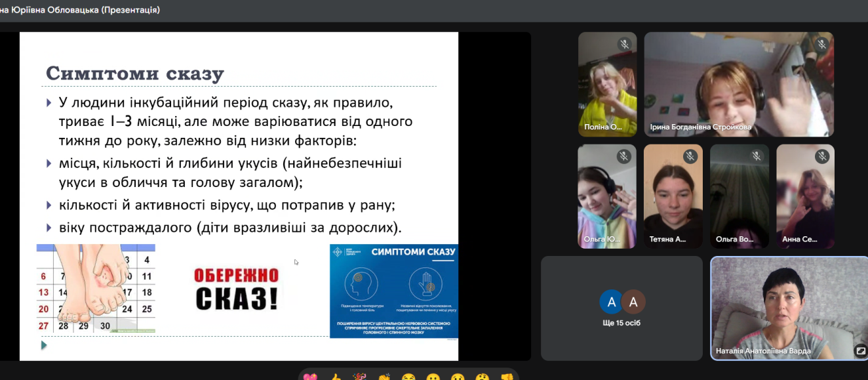Click small play arrow at slide bottom-left
Image resolution: width=868 pixels, height=380 pixels.
click(x=44, y=345)
